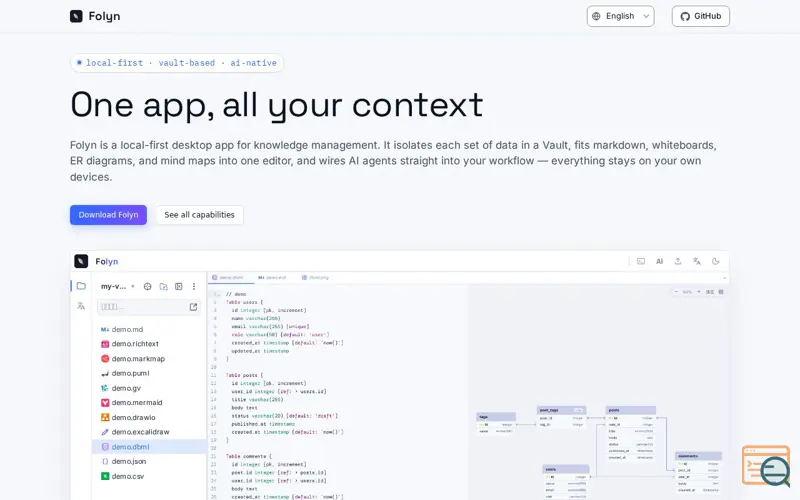
Task: Click the new folder icon in the file panel
Action: pos(163,287)
